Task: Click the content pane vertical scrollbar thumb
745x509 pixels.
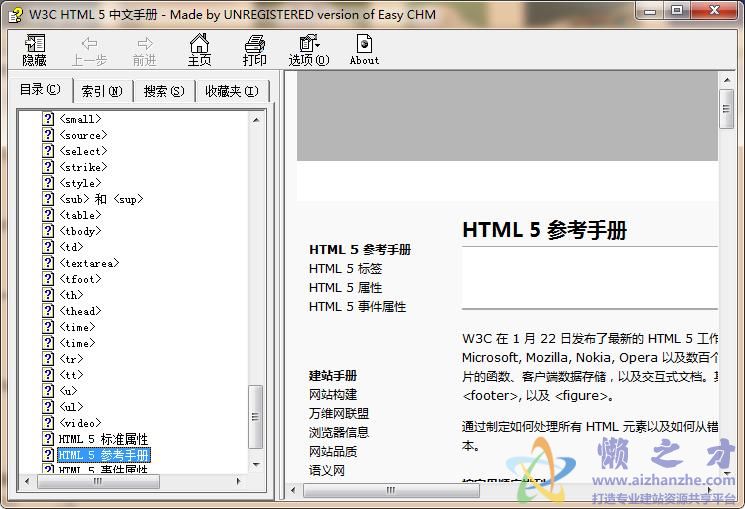Action: click(726, 109)
